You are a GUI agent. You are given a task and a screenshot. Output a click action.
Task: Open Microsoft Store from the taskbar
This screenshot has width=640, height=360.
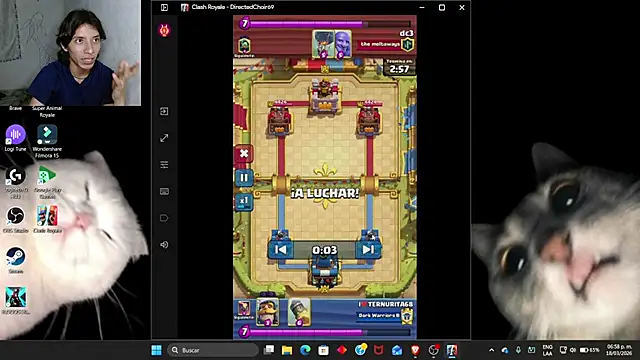point(324,350)
